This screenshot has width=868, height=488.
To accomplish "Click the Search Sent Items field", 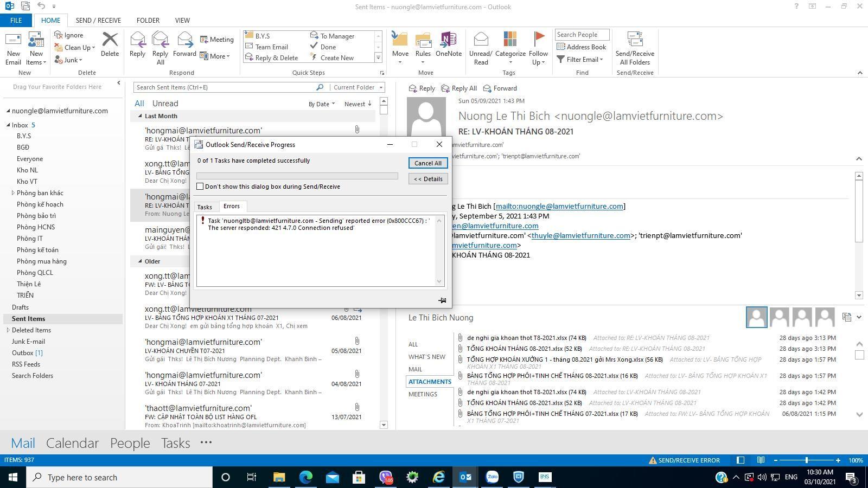I will (225, 87).
